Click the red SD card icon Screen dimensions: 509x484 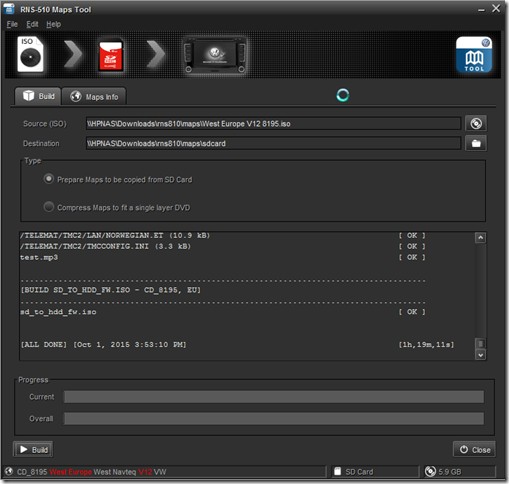[111, 55]
